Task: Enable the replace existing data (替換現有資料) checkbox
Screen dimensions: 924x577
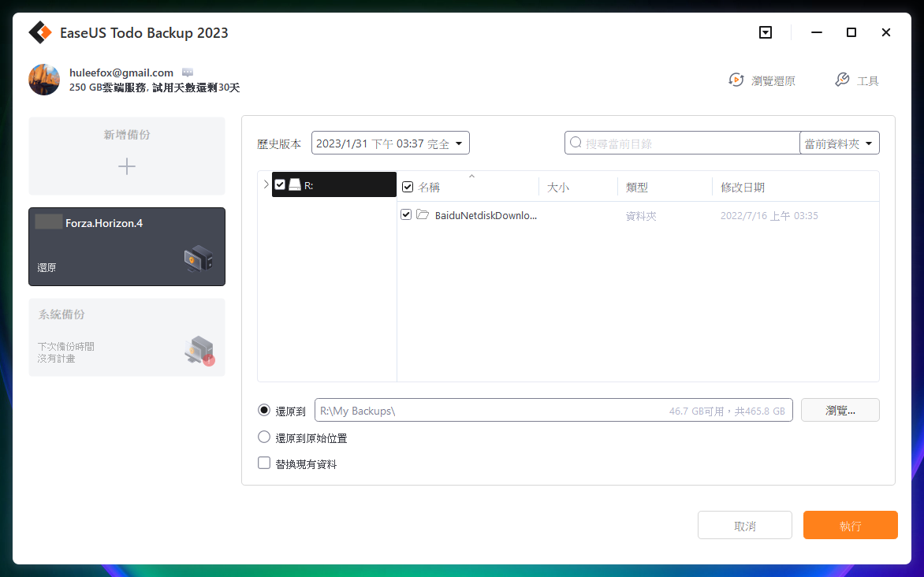Action: point(264,463)
